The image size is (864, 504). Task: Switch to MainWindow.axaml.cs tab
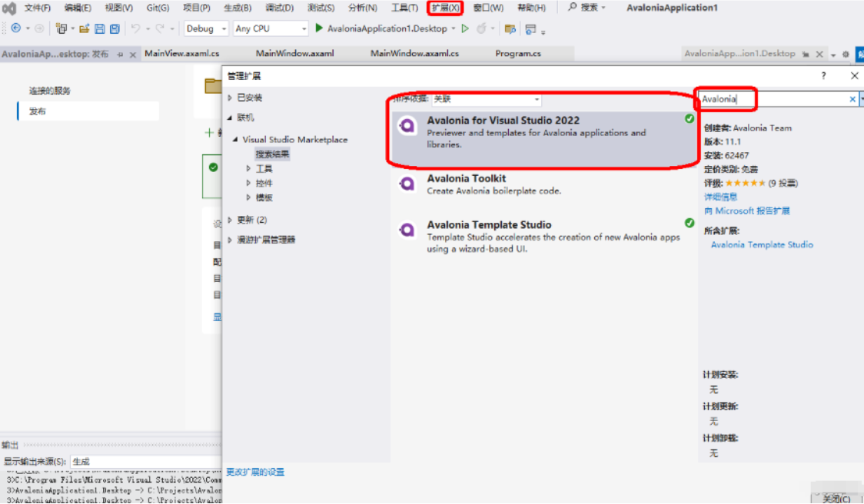pyautogui.click(x=415, y=54)
